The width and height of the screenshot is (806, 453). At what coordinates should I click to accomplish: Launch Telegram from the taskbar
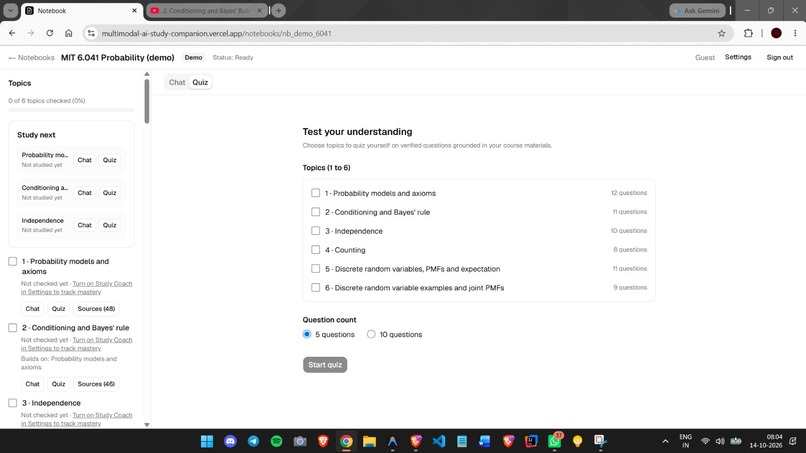[253, 441]
